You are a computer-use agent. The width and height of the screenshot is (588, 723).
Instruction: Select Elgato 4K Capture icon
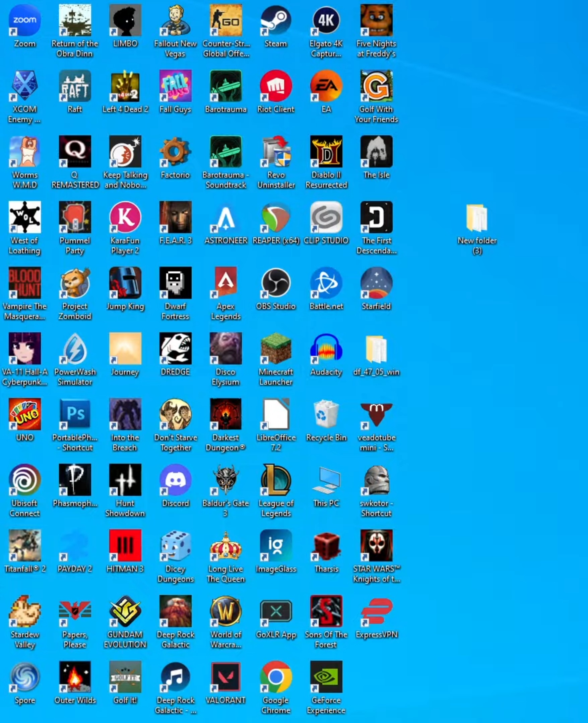coord(326,20)
